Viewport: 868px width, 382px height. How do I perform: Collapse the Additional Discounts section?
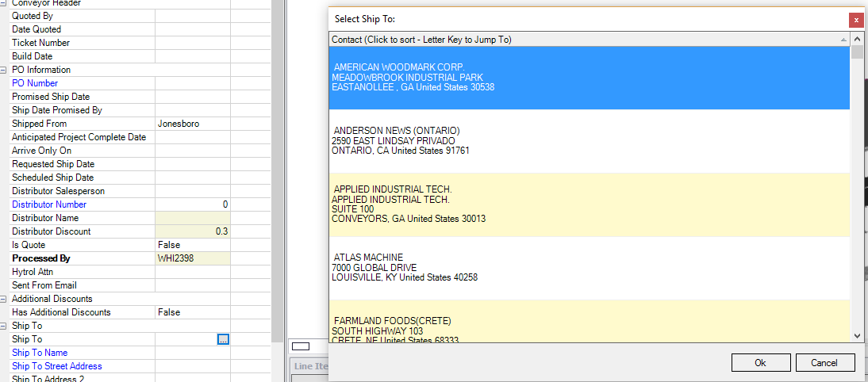click(x=4, y=299)
